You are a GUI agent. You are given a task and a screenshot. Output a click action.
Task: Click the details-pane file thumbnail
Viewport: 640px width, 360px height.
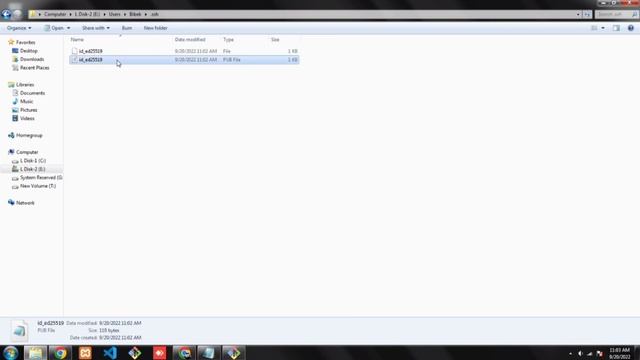tap(19, 330)
